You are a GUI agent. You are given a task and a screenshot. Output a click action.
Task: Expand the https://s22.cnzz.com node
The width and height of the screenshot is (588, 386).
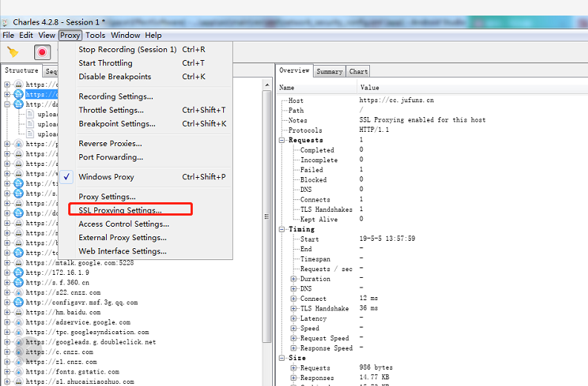click(x=7, y=293)
